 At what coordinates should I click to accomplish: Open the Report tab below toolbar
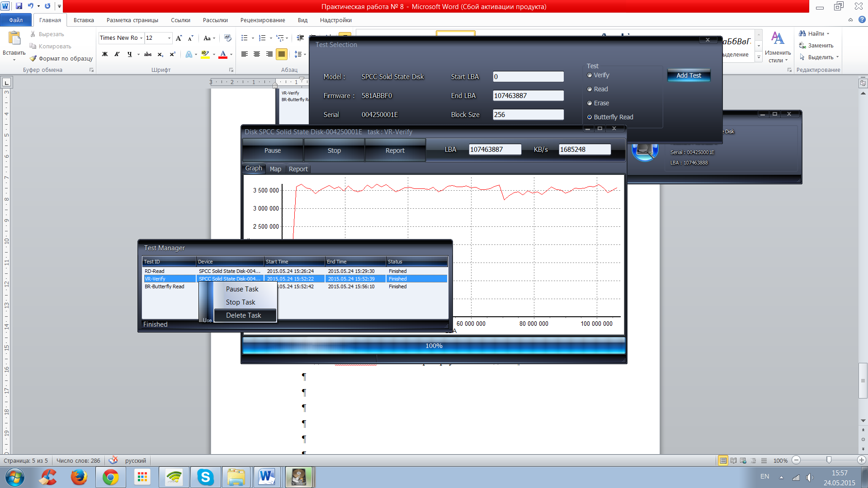point(298,169)
